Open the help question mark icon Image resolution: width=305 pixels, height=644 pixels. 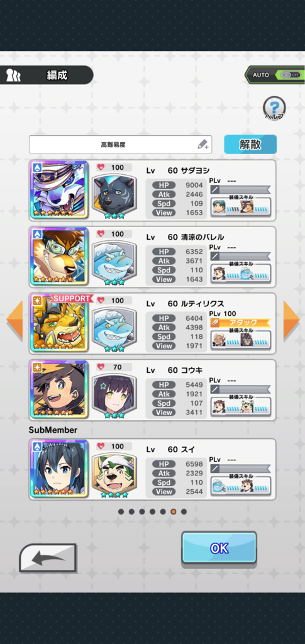click(274, 108)
